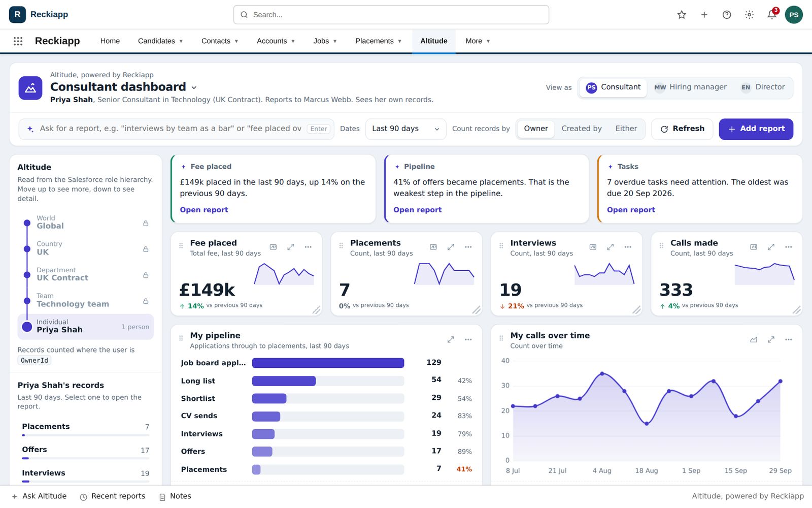Open more options on Interviews card
Viewport: 812px width, 508px height.
[628, 247]
